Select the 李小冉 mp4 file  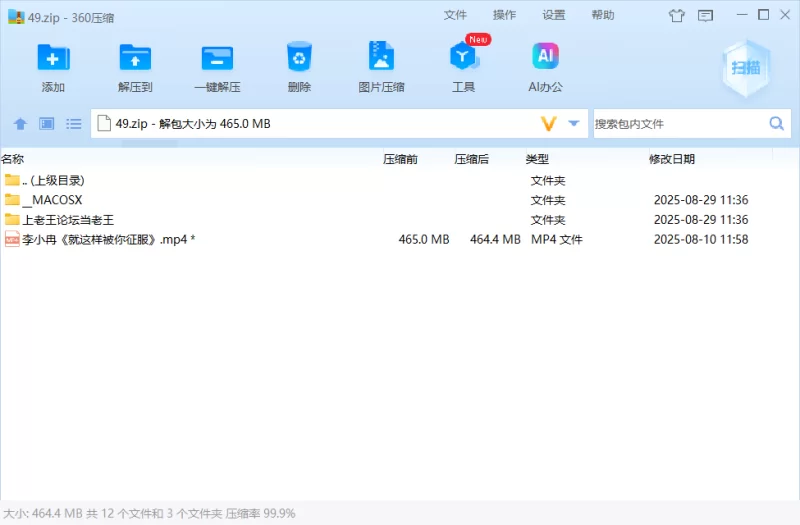399,239
